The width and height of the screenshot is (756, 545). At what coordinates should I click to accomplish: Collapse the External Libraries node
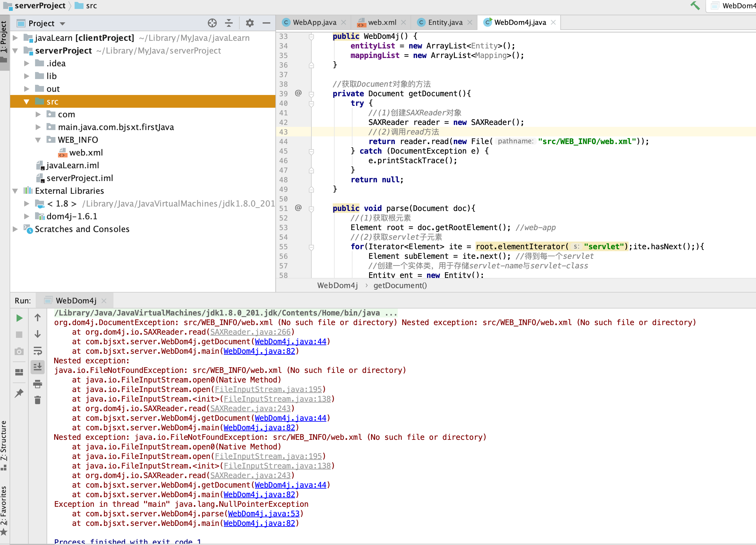tap(15, 191)
